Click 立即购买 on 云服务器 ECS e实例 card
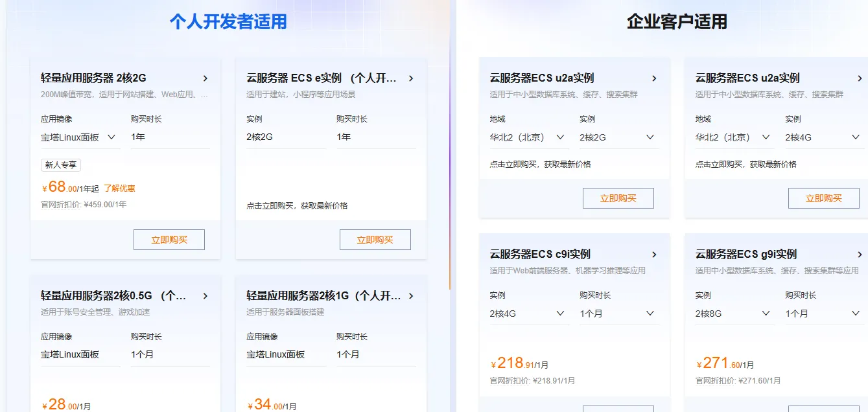This screenshot has width=868, height=412. 375,239
